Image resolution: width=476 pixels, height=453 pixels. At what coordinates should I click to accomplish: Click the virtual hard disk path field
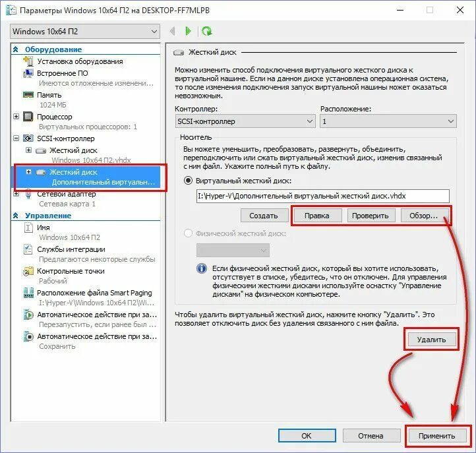coord(322,196)
